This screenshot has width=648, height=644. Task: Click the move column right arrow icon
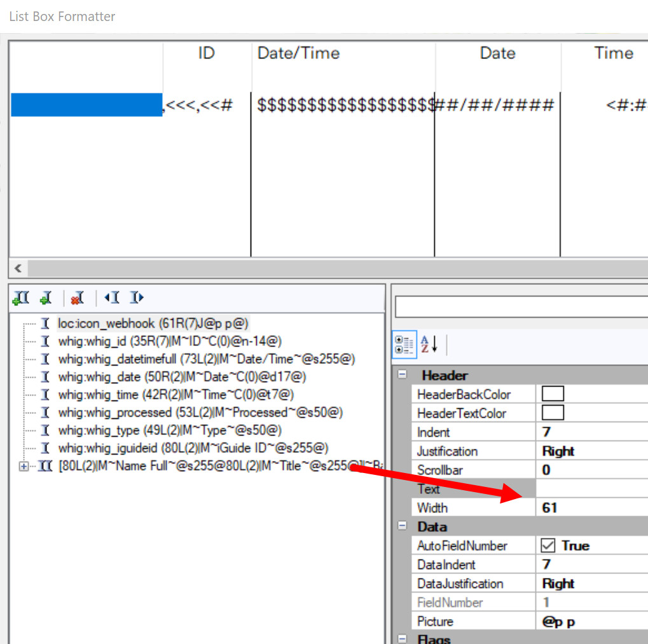pyautogui.click(x=136, y=298)
